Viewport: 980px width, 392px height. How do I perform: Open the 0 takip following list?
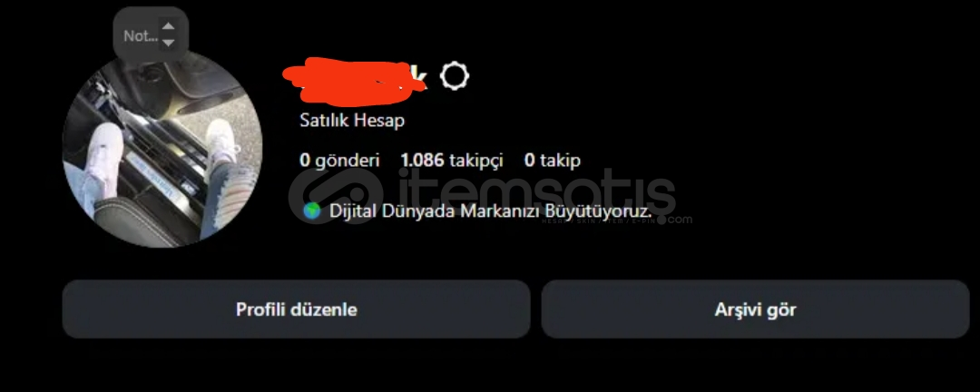click(x=553, y=161)
